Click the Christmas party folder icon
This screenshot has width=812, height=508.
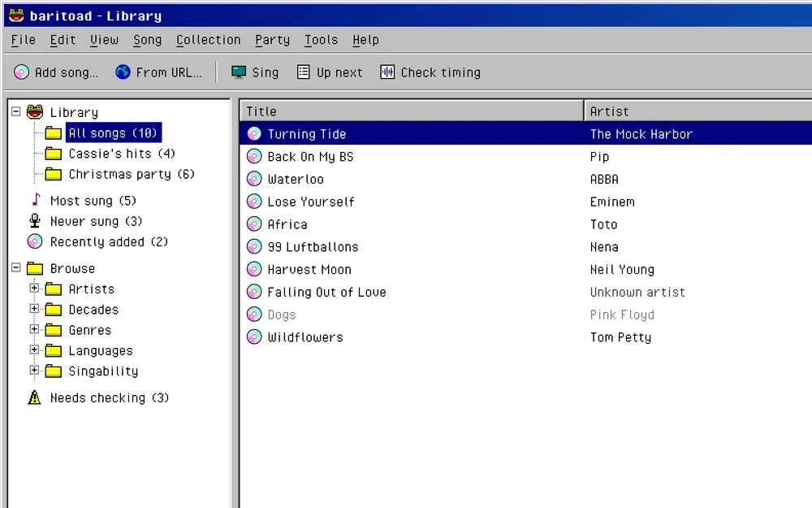[x=54, y=174]
